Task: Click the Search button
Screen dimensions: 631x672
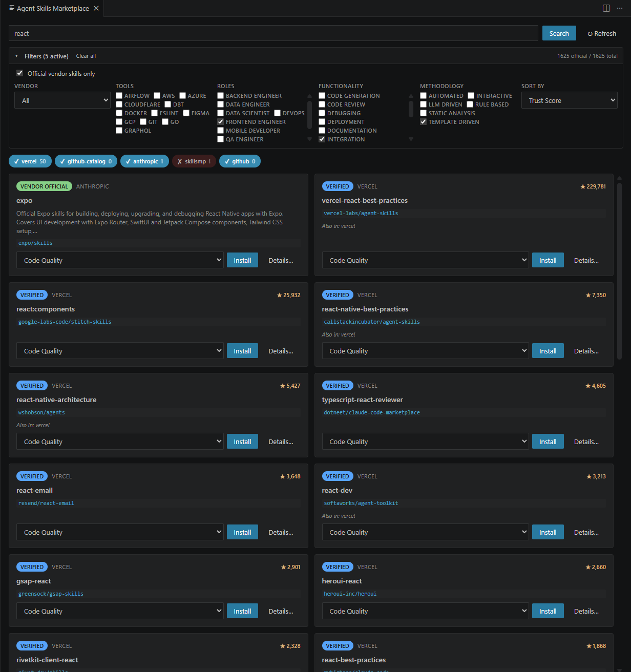Action: 559,33
